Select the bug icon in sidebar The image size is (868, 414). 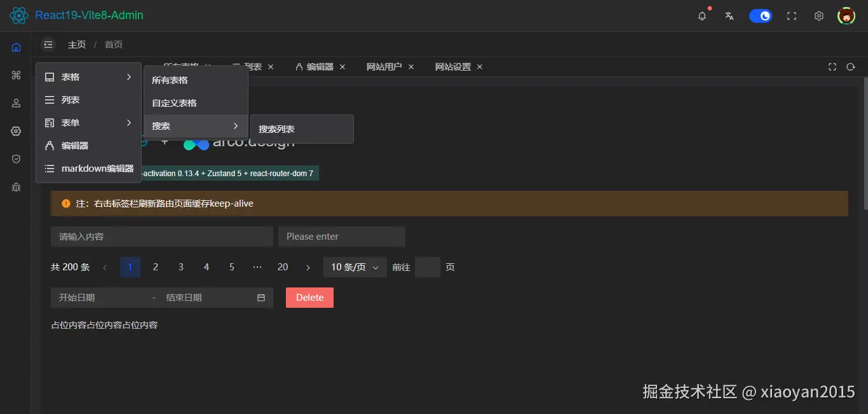pos(17,187)
